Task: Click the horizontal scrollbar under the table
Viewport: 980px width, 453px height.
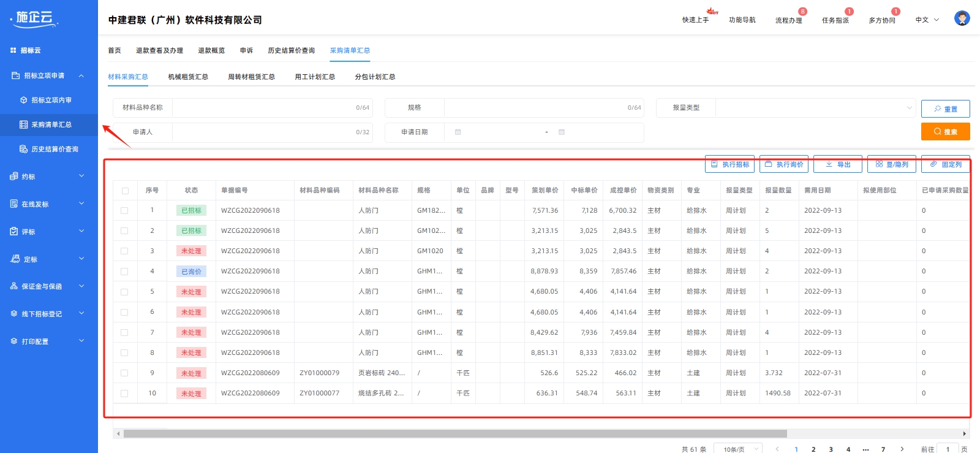Action: [x=454, y=433]
